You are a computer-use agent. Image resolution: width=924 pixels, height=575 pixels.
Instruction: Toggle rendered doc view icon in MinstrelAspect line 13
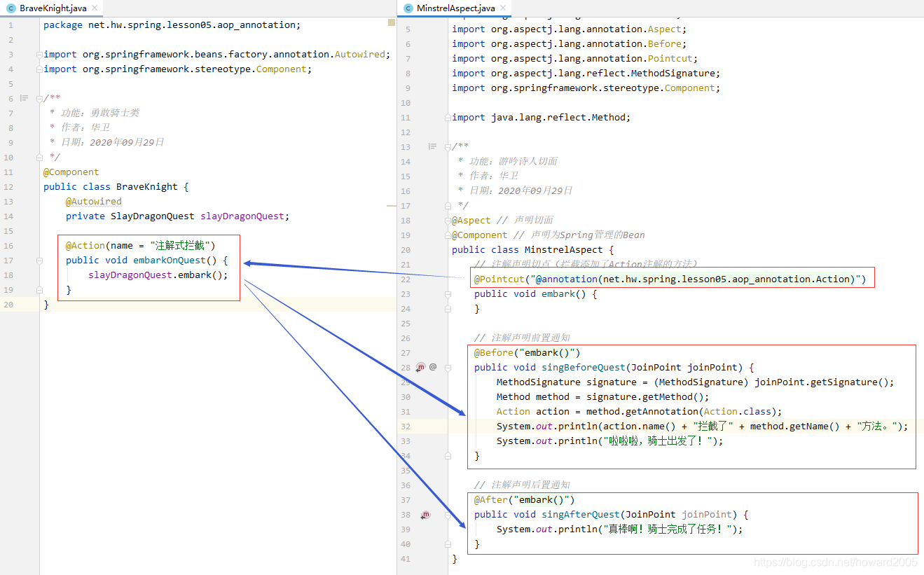click(433, 146)
